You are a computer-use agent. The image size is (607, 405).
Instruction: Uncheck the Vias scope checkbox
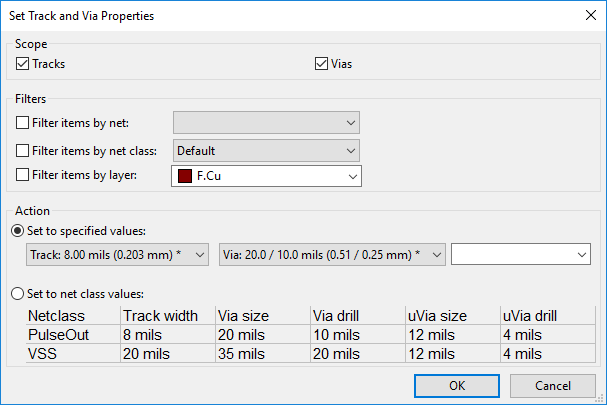tap(322, 65)
